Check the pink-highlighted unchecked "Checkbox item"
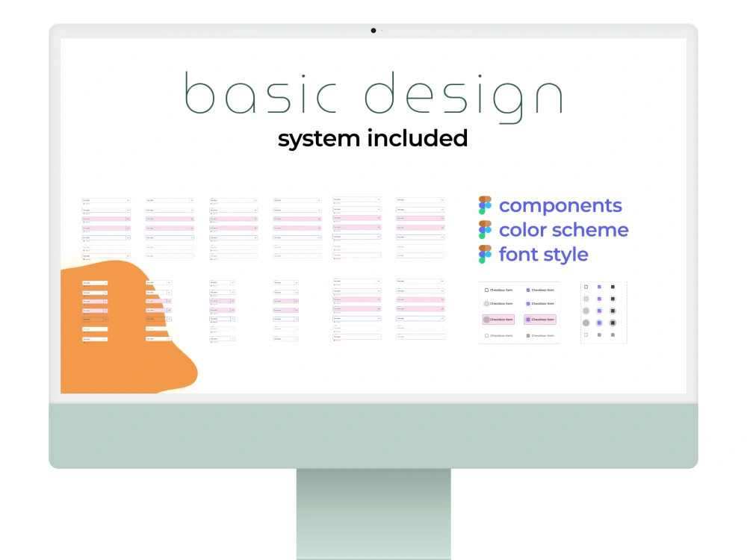Viewport: 747px width, 560px height. [486, 320]
